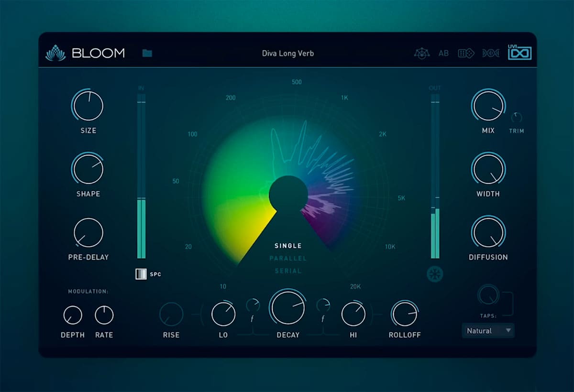
Task: Click the SHAPE knob
Action: pyautogui.click(x=88, y=169)
